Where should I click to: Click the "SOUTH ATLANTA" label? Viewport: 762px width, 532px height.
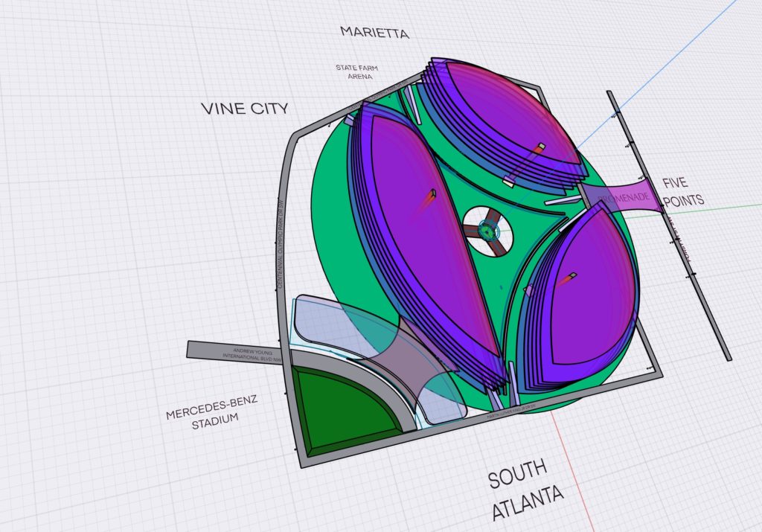click(x=525, y=488)
